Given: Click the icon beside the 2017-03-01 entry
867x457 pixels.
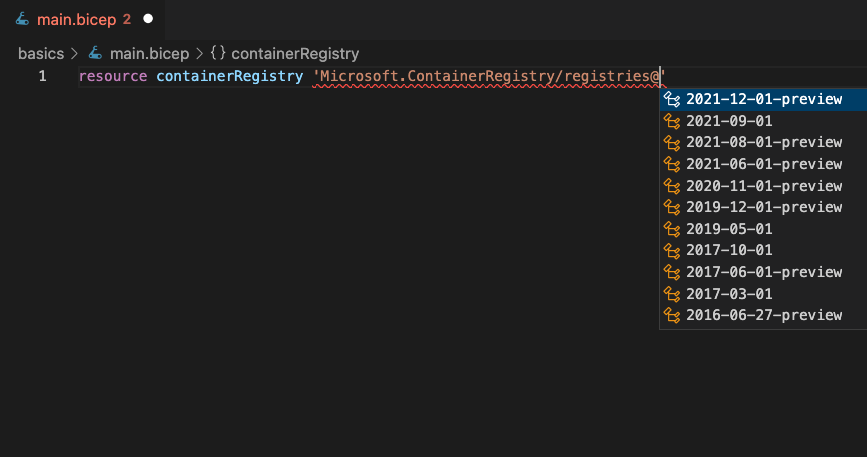Looking at the screenshot, I should 673,294.
